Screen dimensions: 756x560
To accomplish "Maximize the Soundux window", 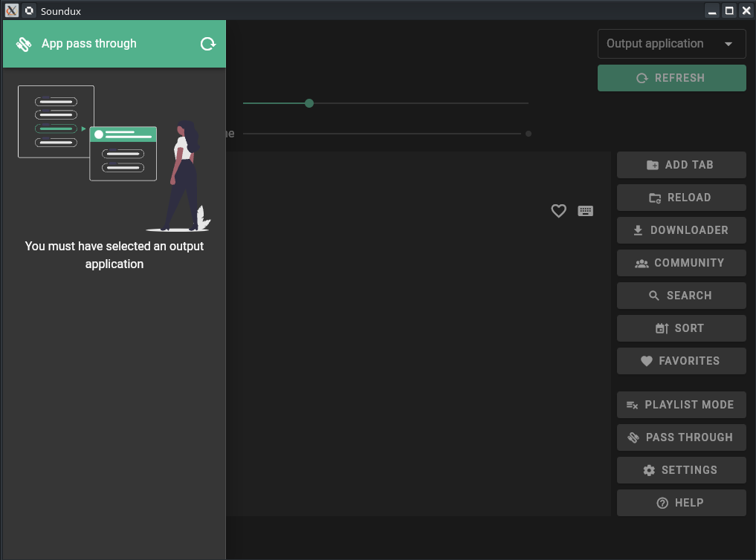I will [729, 10].
